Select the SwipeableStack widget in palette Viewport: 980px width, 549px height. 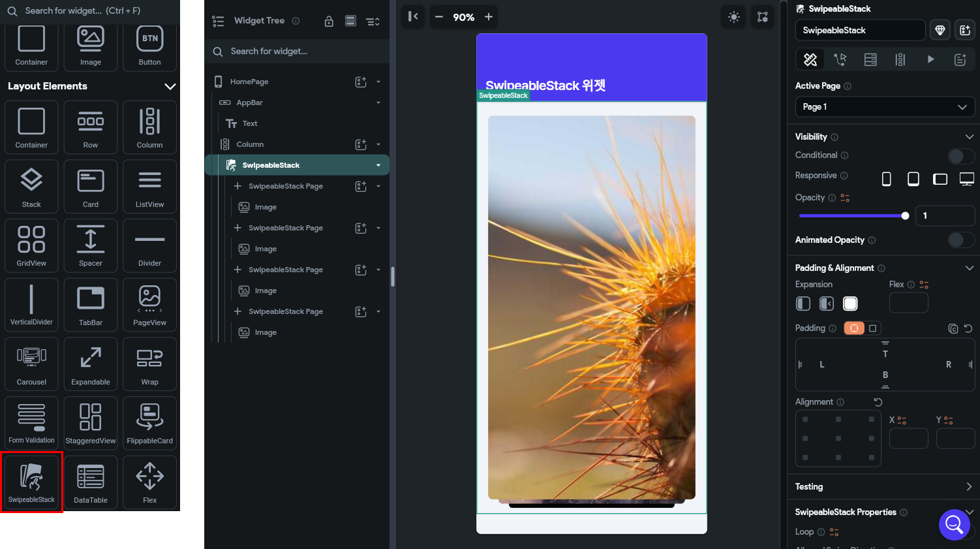click(x=31, y=482)
